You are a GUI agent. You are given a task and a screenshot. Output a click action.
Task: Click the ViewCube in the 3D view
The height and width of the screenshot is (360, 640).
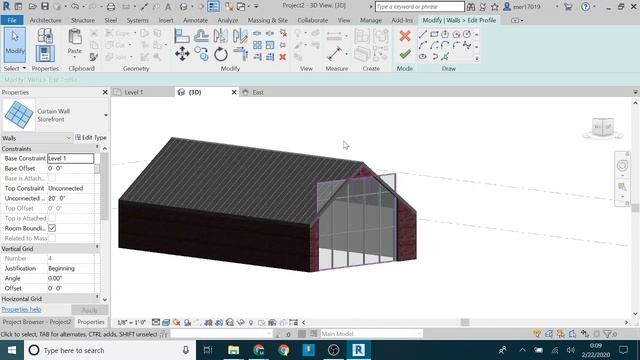[x=603, y=127]
